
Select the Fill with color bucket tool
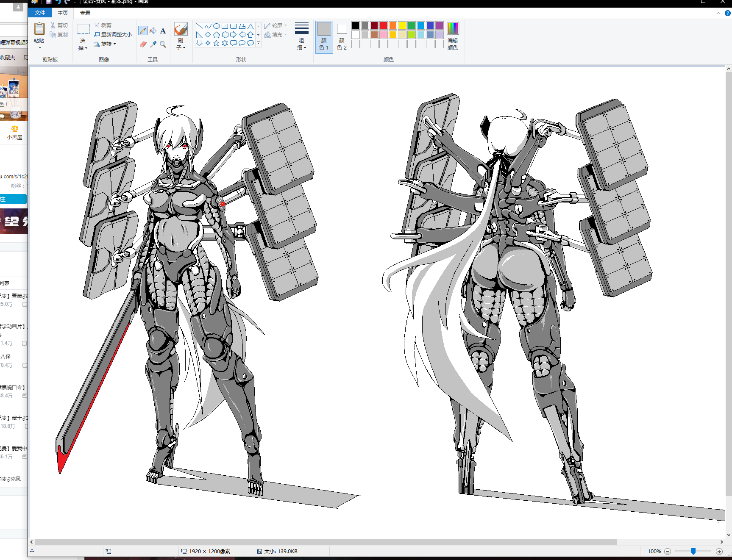pos(153,30)
